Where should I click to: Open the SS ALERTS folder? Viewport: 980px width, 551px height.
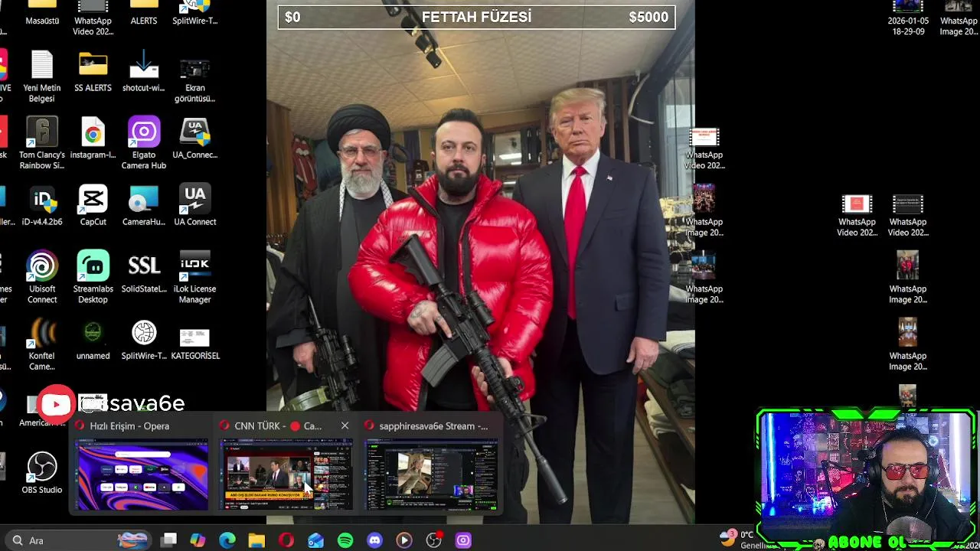(93, 72)
